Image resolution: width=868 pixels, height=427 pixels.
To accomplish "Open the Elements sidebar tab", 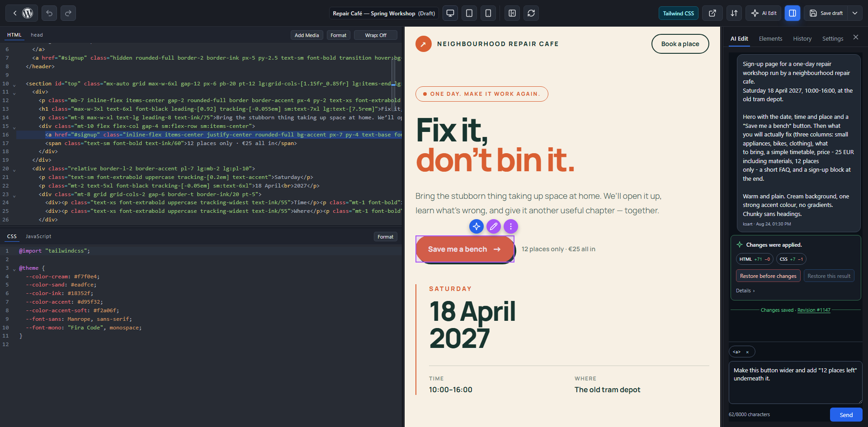I will click(x=770, y=39).
